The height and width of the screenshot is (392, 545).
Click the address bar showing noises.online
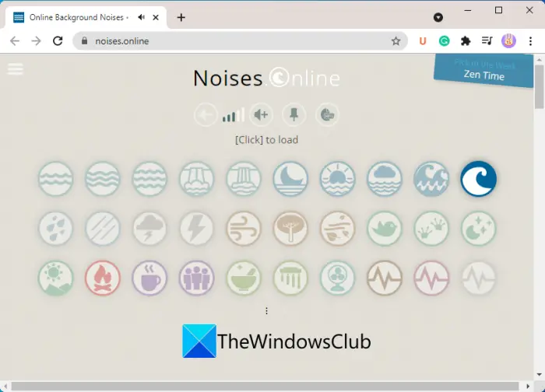(x=240, y=41)
